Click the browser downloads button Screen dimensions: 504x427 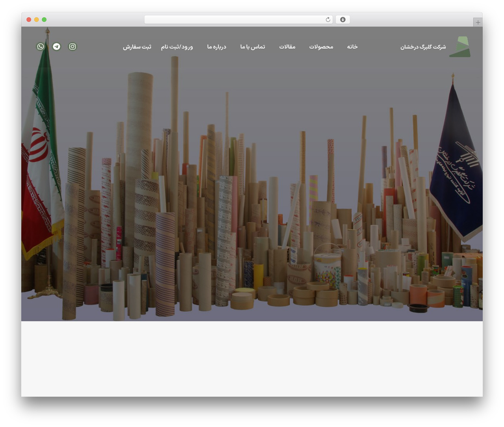[x=343, y=20]
